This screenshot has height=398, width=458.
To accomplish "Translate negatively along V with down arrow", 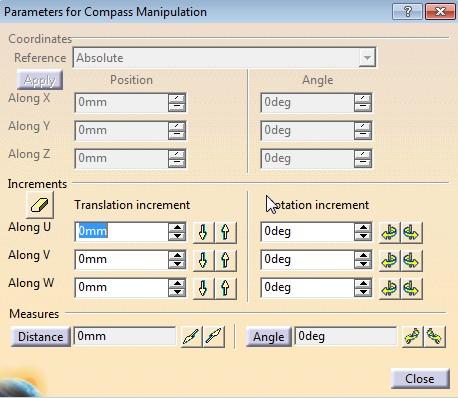I will [203, 260].
